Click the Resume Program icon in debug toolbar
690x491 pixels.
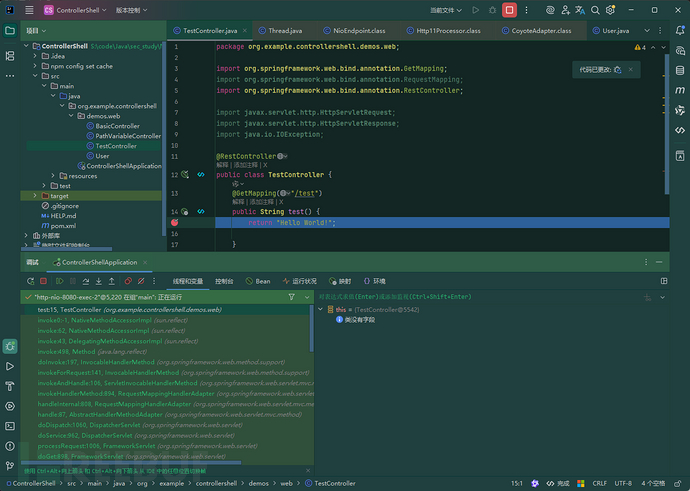(x=59, y=281)
